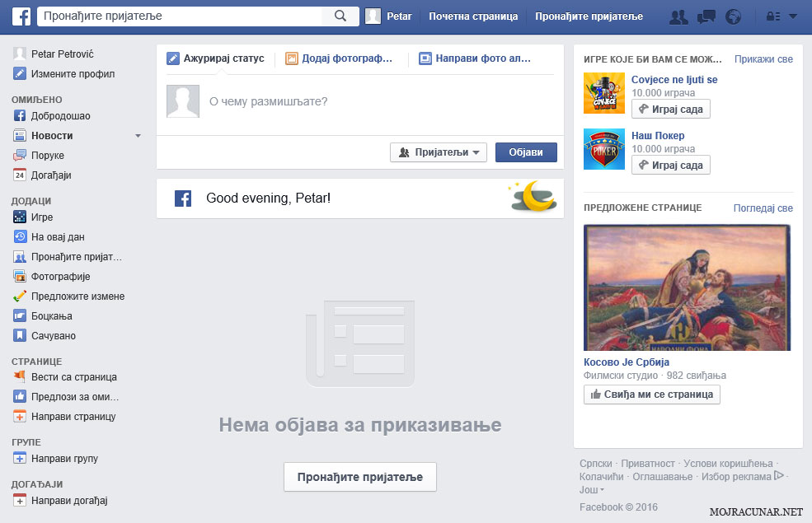The width and height of the screenshot is (812, 523).
Task: Expand the Новости options arrow in the sidebar
Action: click(138, 136)
